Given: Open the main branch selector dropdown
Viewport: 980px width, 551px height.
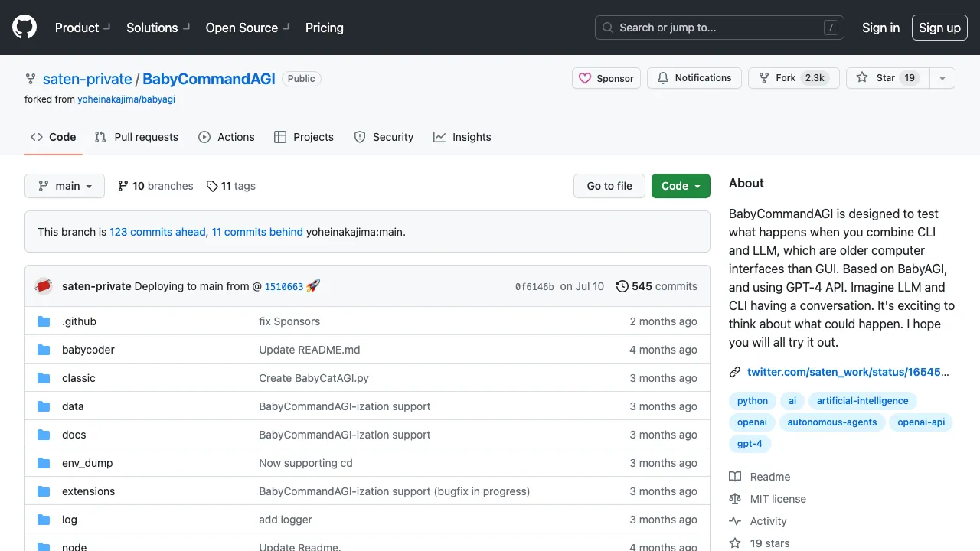Looking at the screenshot, I should [x=65, y=186].
